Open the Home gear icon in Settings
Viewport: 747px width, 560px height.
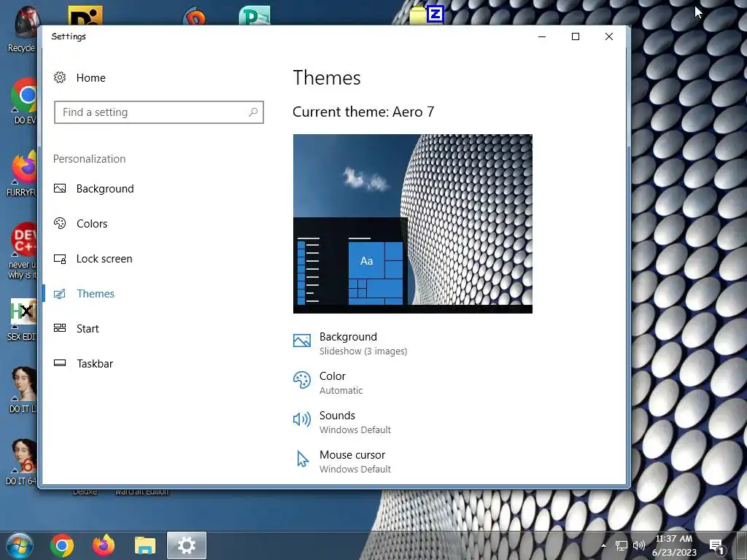(x=60, y=77)
